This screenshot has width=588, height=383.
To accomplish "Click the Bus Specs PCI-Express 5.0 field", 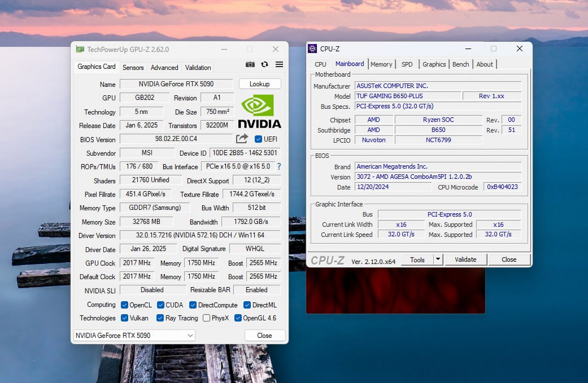I will (x=438, y=106).
